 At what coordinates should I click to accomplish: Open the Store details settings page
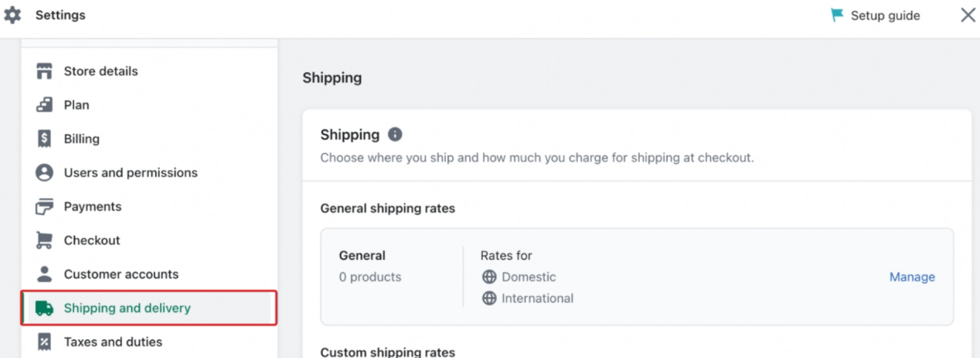click(100, 71)
